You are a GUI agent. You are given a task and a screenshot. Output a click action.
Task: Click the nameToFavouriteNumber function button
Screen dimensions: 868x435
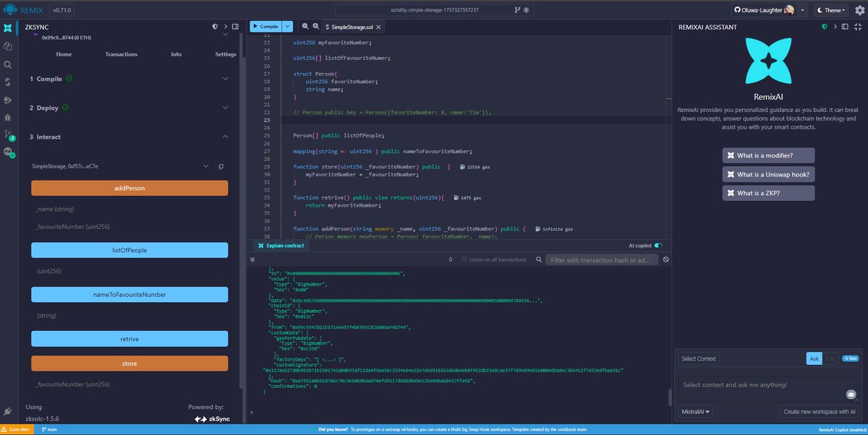pos(129,295)
